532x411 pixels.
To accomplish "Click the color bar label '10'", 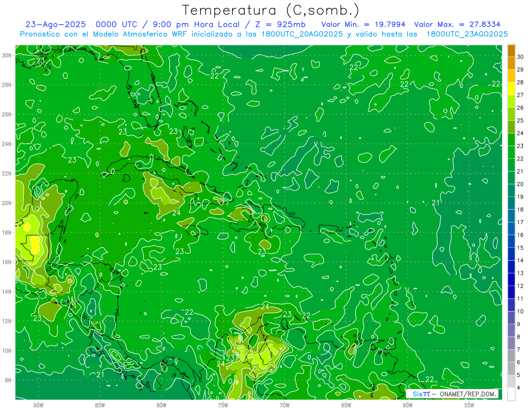I will point(520,311).
